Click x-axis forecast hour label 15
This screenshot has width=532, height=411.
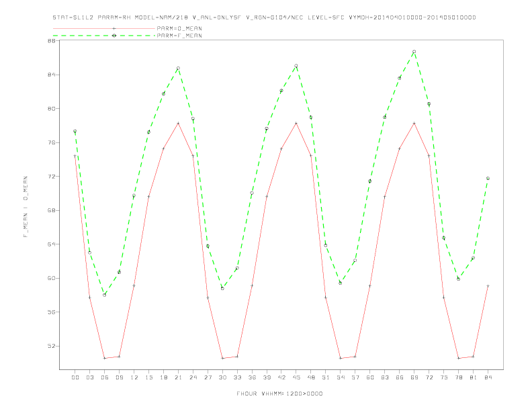coord(148,377)
